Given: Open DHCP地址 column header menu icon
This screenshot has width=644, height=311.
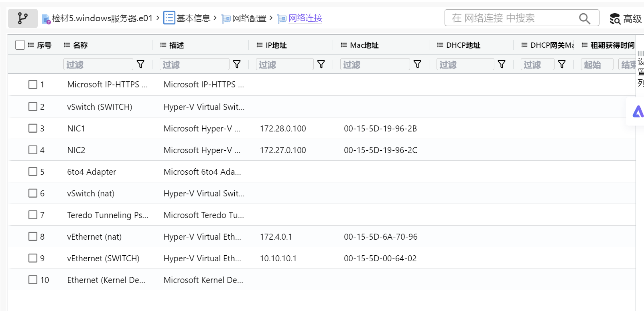Looking at the screenshot, I should tap(440, 45).
